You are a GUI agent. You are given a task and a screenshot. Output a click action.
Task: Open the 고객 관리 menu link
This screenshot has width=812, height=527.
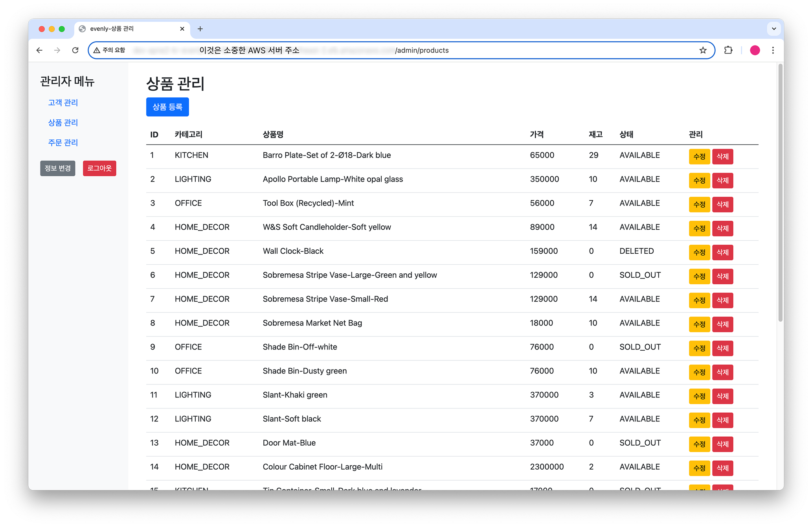click(63, 102)
